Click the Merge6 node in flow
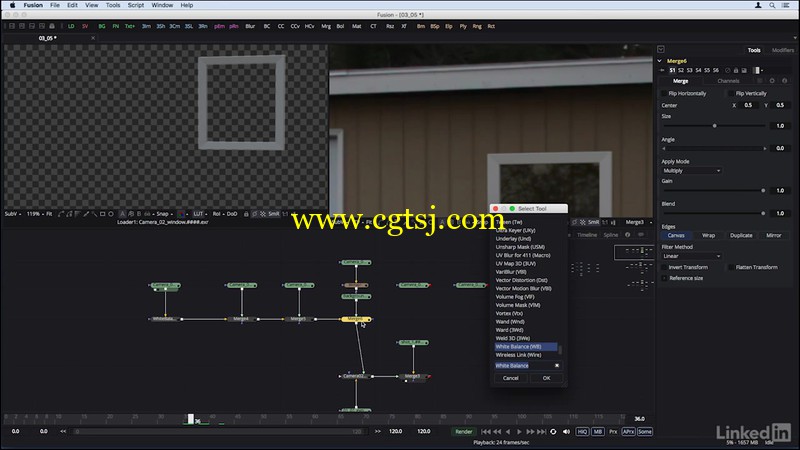The image size is (800, 450). (356, 319)
